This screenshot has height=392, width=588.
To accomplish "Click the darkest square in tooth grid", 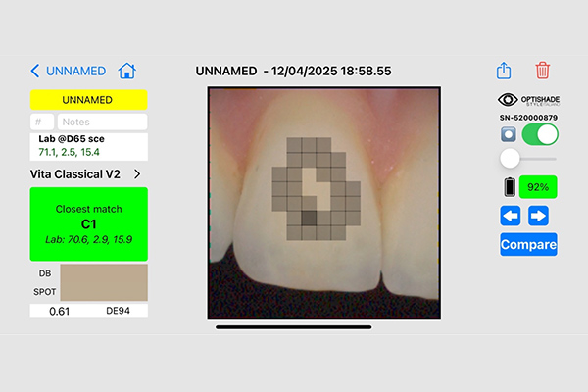I will (309, 220).
